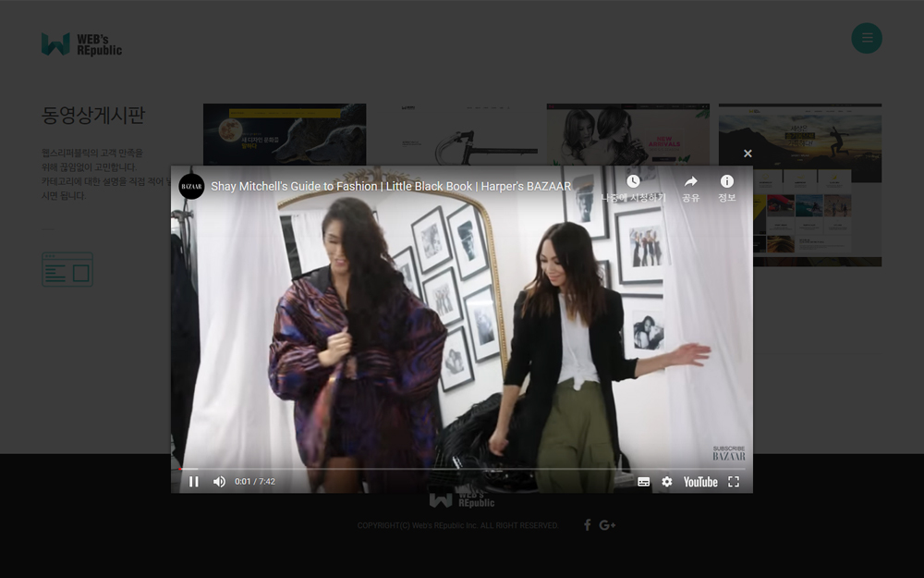Open the BAZAAR channel avatar

191,187
